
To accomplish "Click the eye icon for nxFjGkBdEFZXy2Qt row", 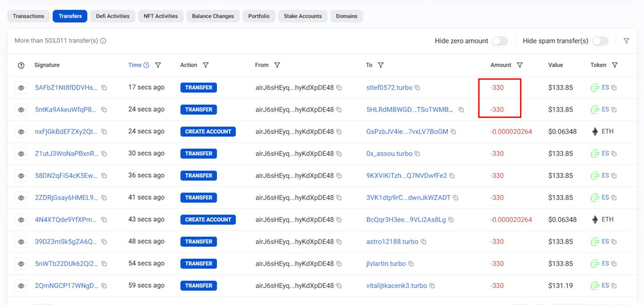I will (21, 132).
